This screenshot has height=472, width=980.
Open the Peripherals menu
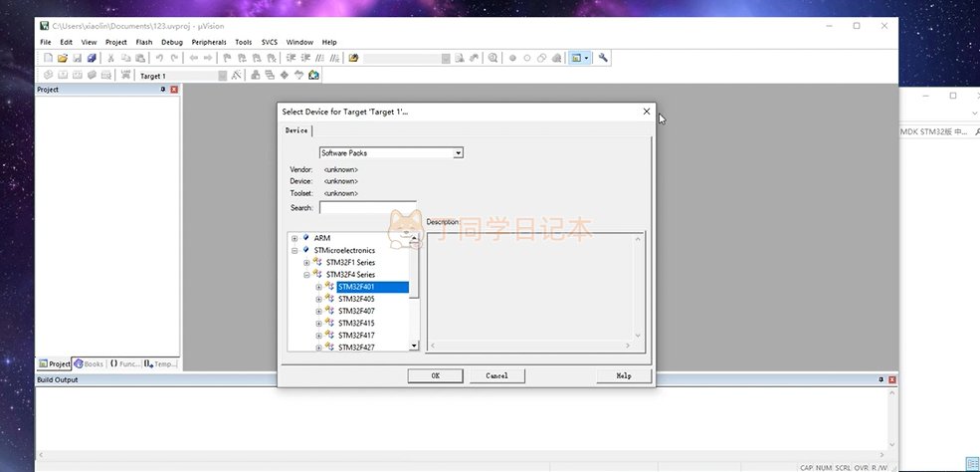click(x=209, y=42)
